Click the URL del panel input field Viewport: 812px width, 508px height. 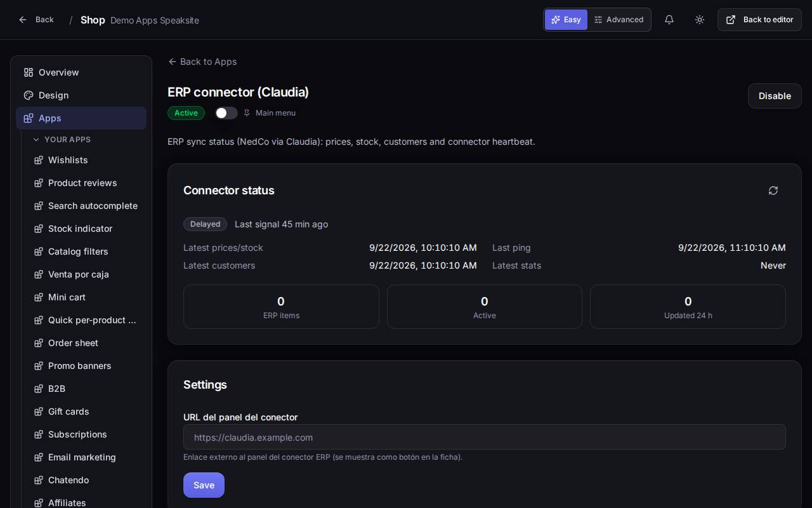484,437
